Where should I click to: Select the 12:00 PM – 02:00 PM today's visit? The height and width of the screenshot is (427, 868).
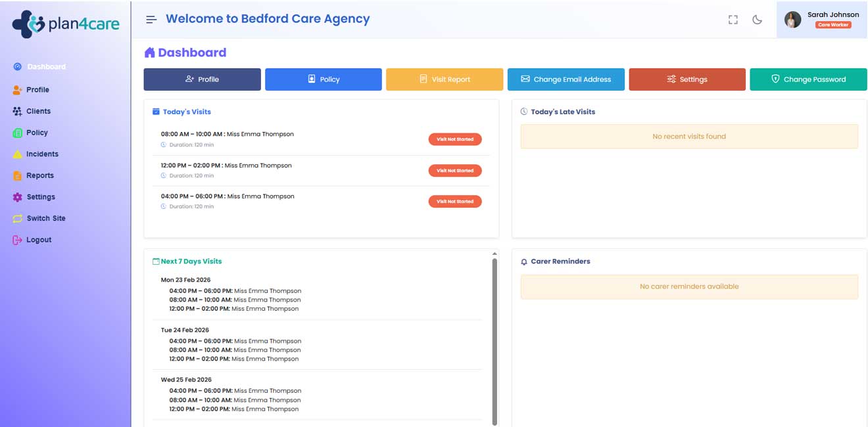226,166
